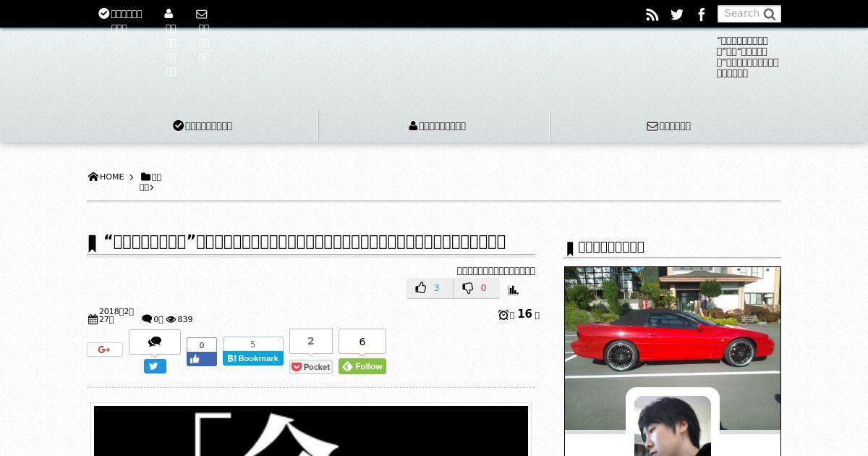
Task: Click the thumbs up like button
Action: (x=430, y=288)
